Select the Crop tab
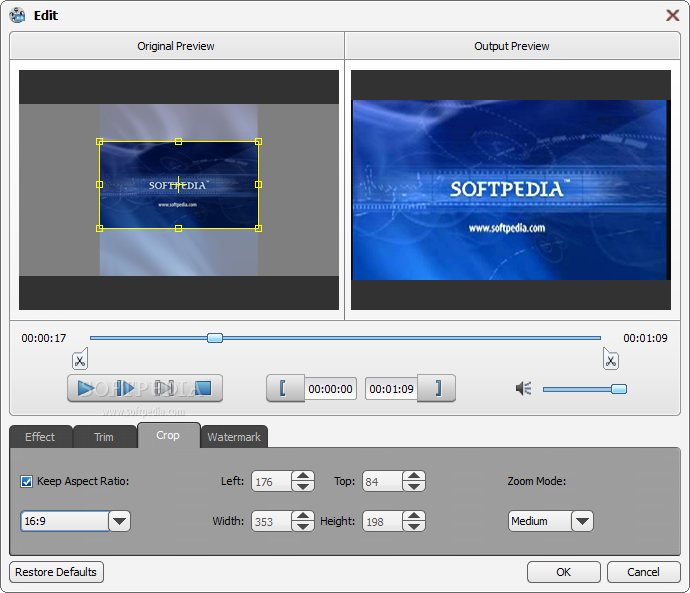 tap(169, 436)
